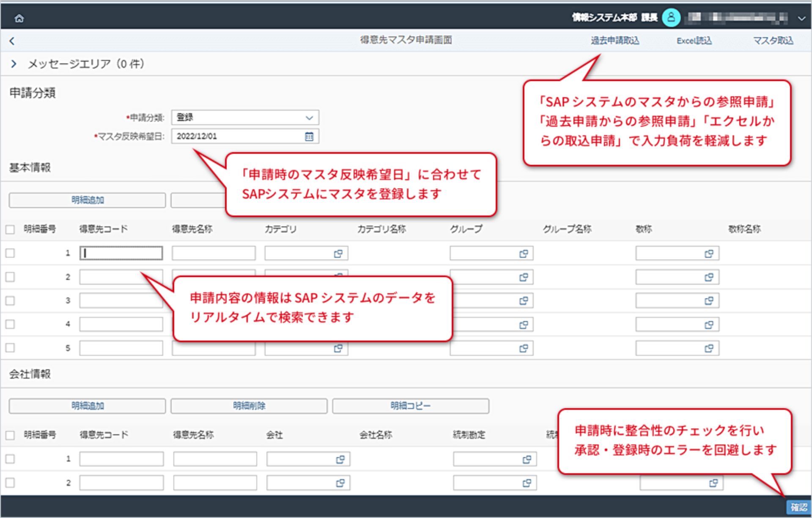Viewport: 812px width, 518px height.
Task: Open the calendar picker for マスタ反映希望日
Action: tap(310, 136)
